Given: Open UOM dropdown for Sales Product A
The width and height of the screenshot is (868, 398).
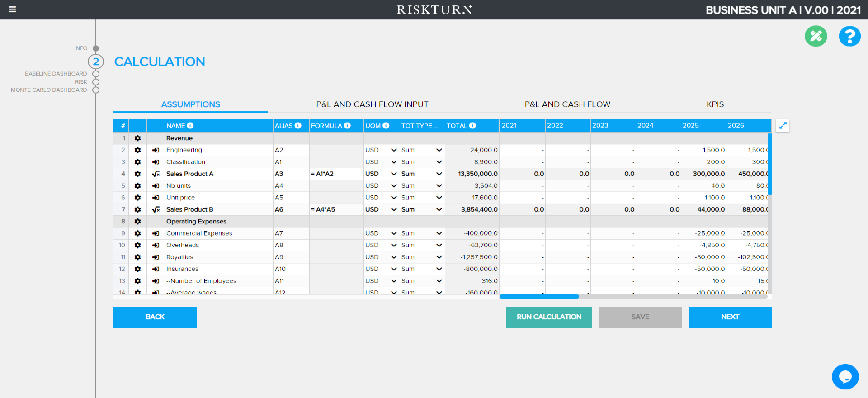Looking at the screenshot, I should [381, 174].
